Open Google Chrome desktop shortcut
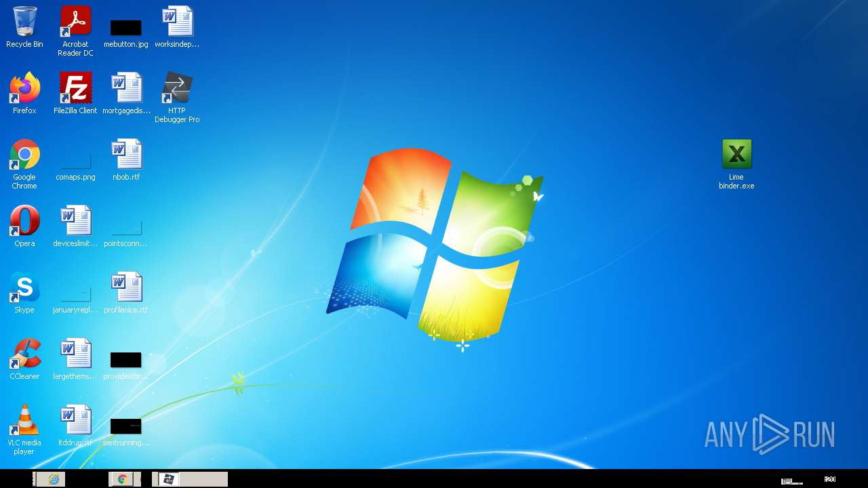 [24, 164]
